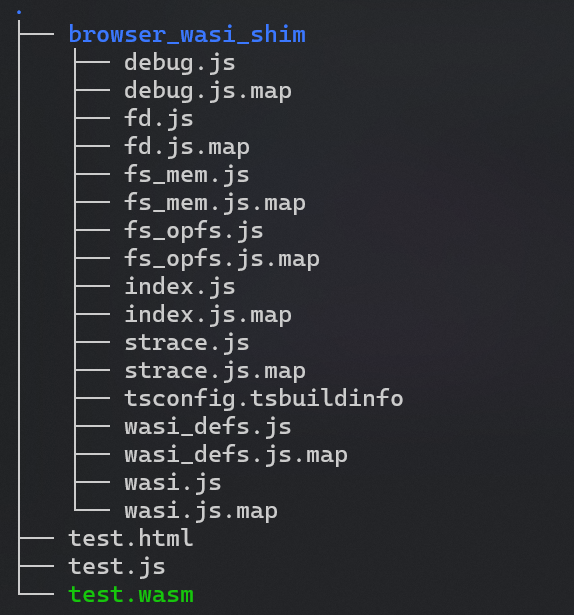Select the fd.js.map entry
Screen dimensions: 574x615
pyautogui.click(x=187, y=147)
